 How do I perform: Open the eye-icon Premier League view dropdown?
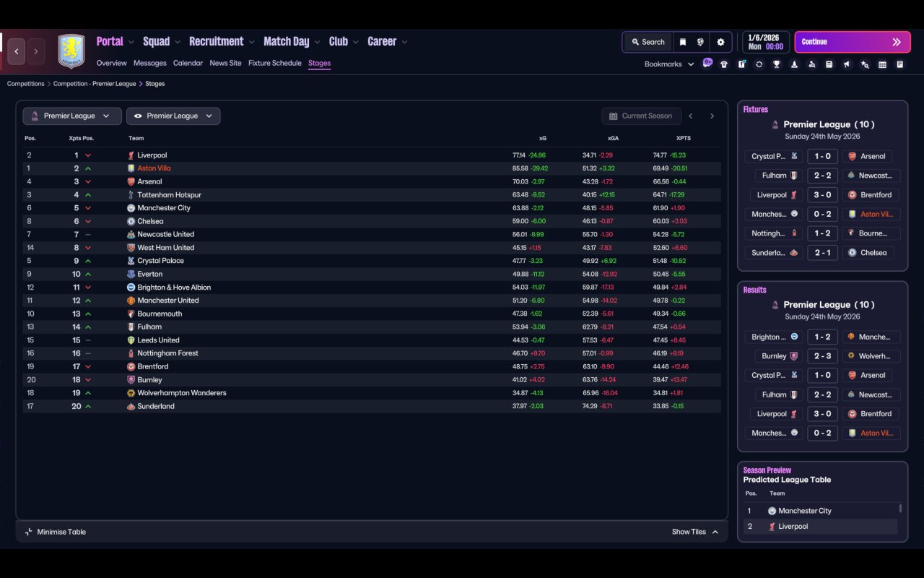[173, 116]
